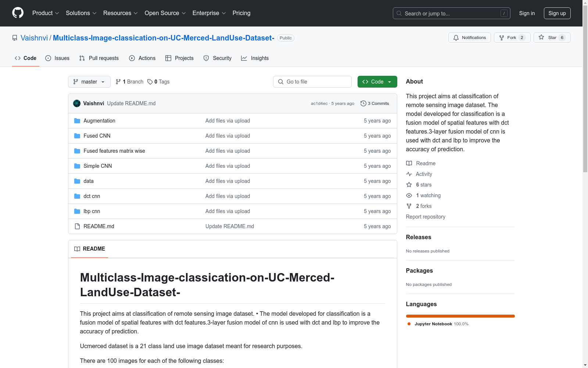Open the Fused CNN folder link

coord(97,136)
